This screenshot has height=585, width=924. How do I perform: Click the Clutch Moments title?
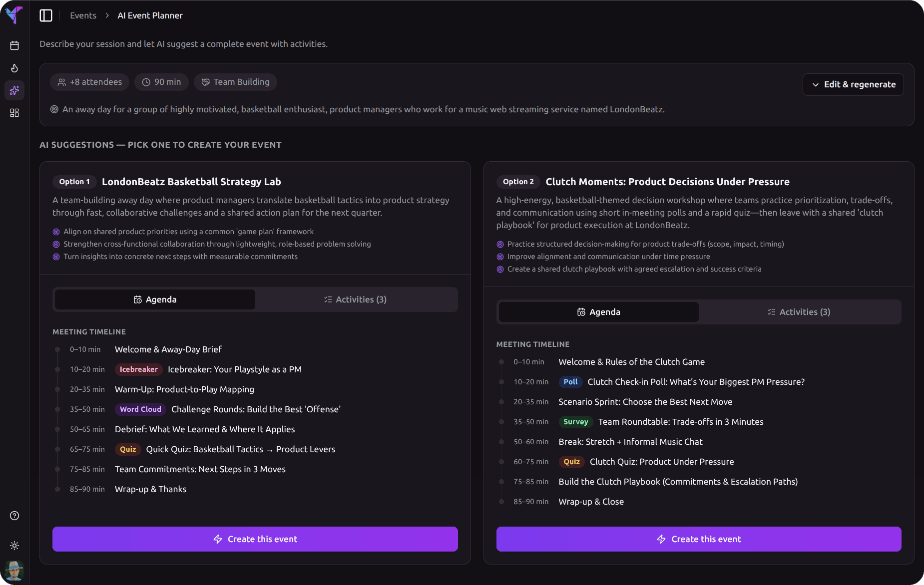pos(667,182)
